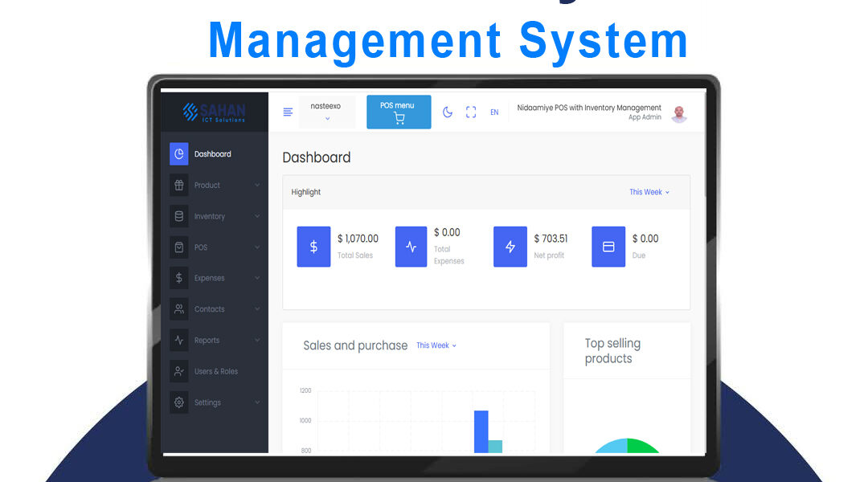Click the short teal purchase chart bar

click(x=495, y=447)
